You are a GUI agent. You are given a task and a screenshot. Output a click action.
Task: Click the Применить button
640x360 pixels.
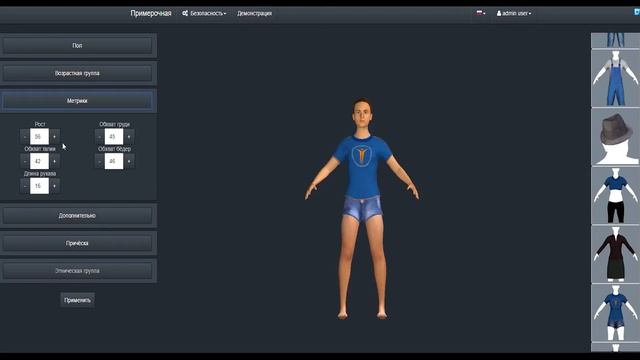coord(78,300)
